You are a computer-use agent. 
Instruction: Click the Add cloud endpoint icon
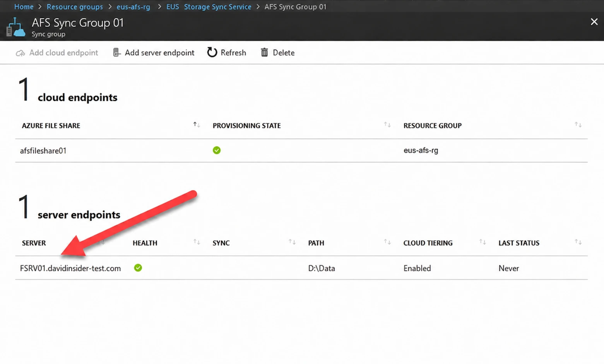pyautogui.click(x=20, y=53)
